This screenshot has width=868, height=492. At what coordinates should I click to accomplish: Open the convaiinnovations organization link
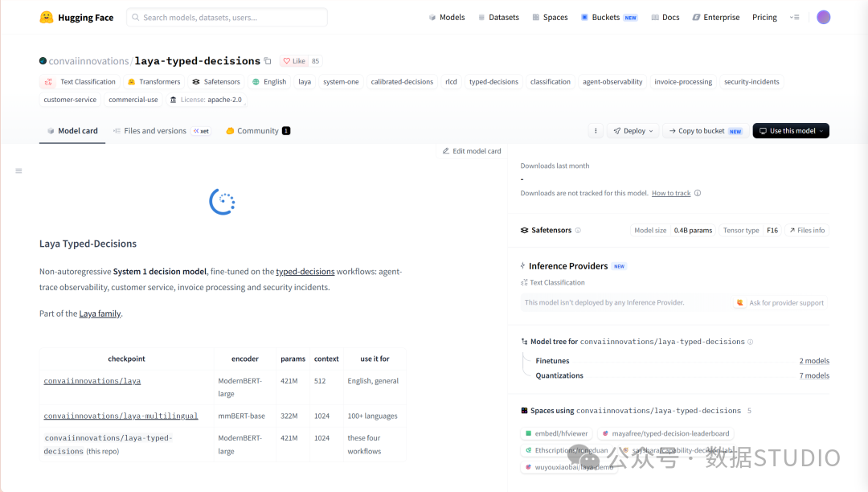pyautogui.click(x=88, y=61)
